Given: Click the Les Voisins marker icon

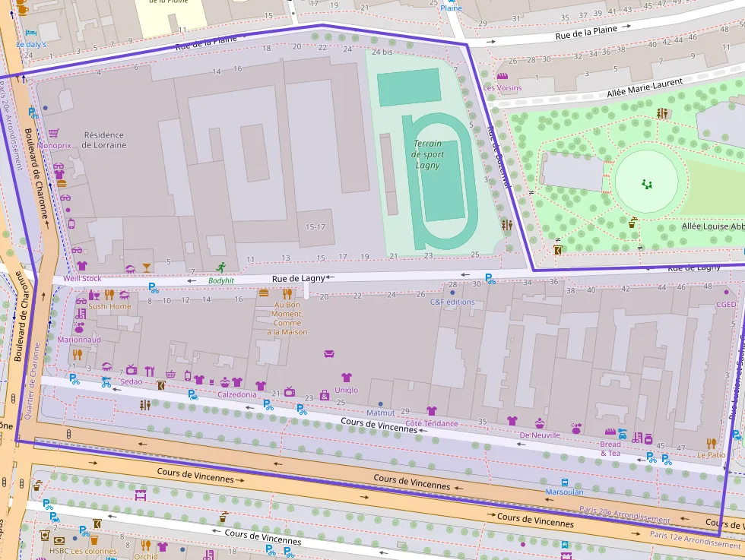Looking at the screenshot, I should click(502, 76).
